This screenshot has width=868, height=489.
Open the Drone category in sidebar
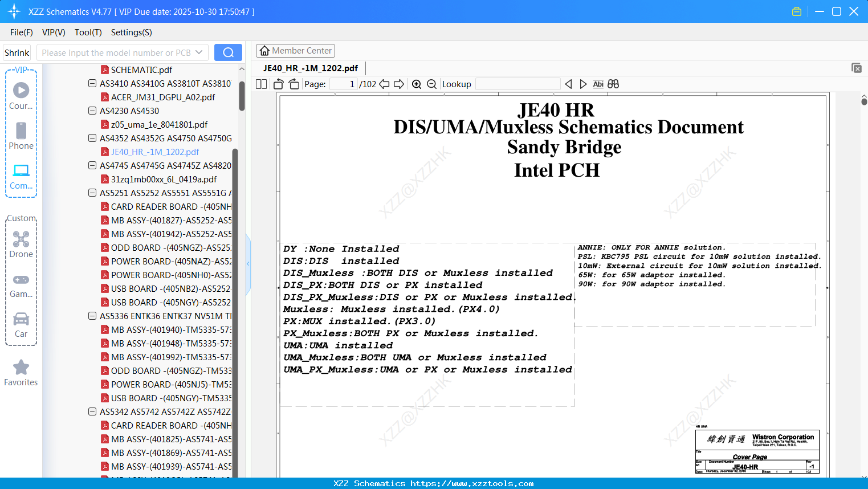click(21, 244)
